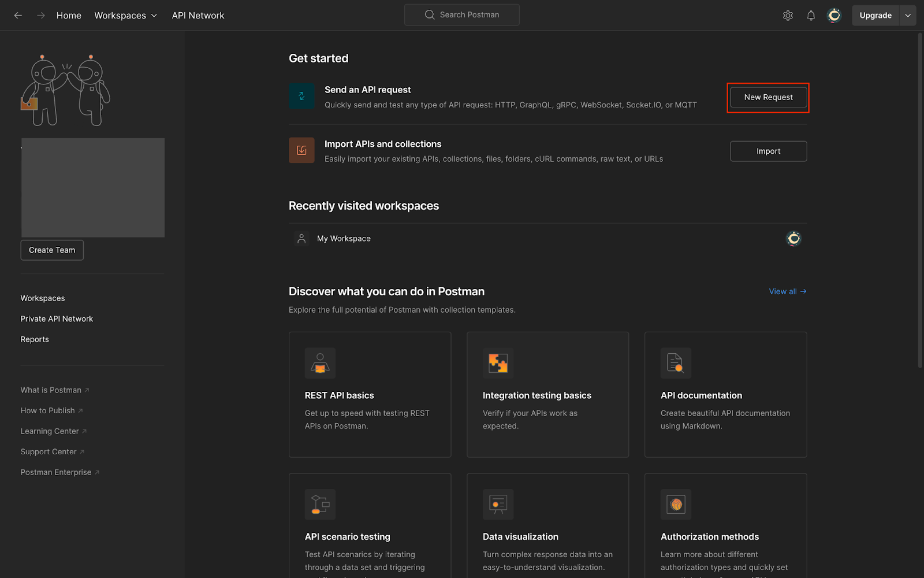Viewport: 924px width, 578px height.
Task: Switch to the Home tab
Action: pos(69,15)
